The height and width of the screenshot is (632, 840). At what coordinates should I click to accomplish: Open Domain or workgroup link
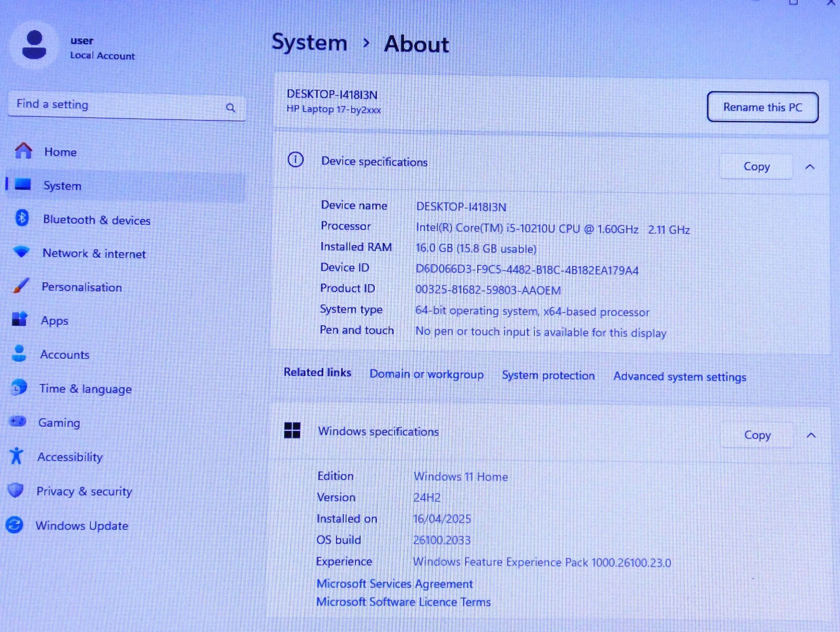426,374
